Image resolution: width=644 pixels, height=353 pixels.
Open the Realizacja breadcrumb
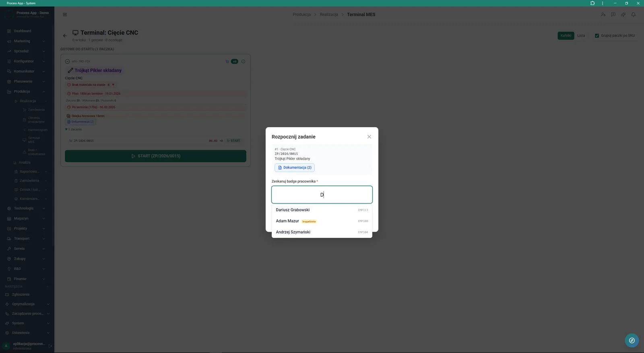click(329, 15)
